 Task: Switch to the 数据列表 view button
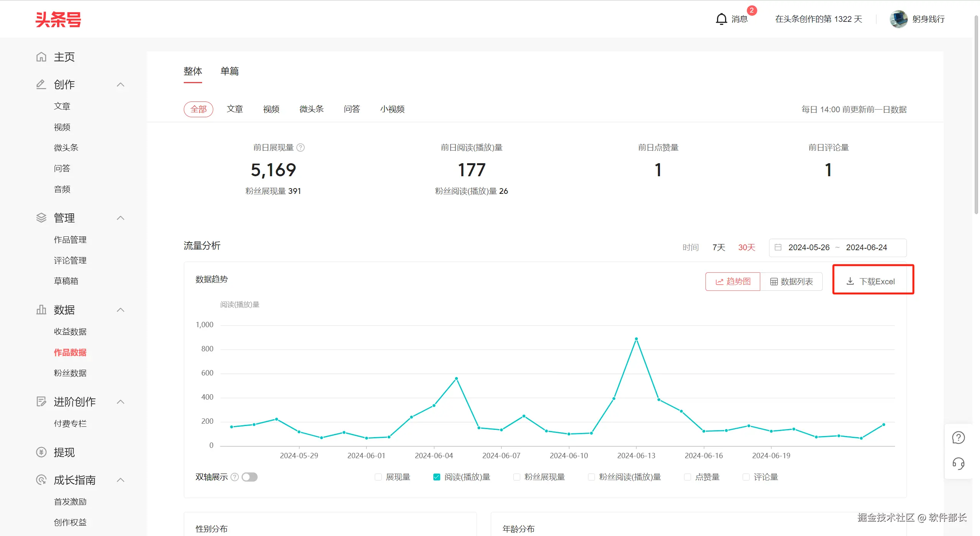791,282
